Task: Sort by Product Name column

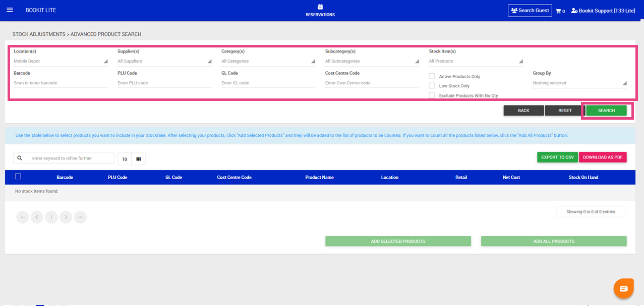Action: (319, 177)
